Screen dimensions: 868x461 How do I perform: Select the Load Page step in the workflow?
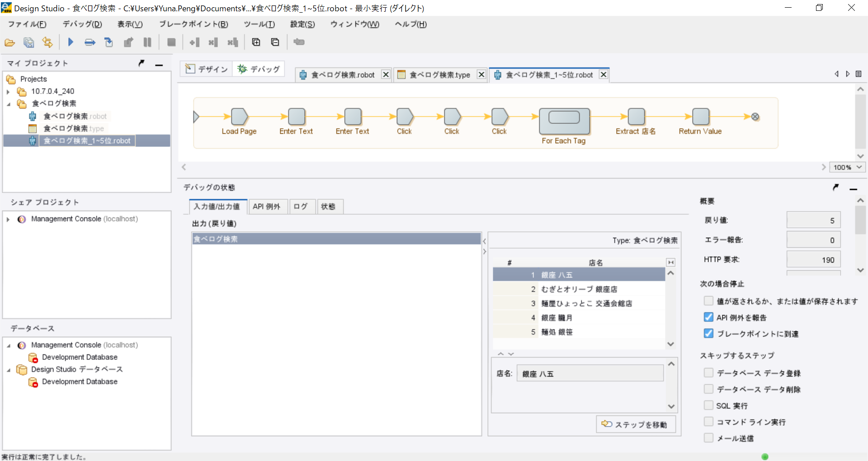tap(240, 117)
